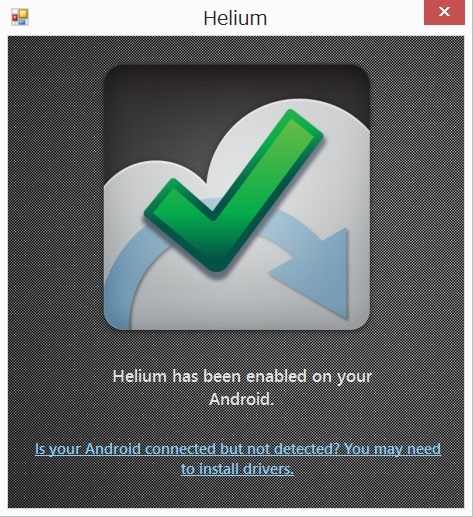Click the carbon-textured background left of logo

[56, 200]
